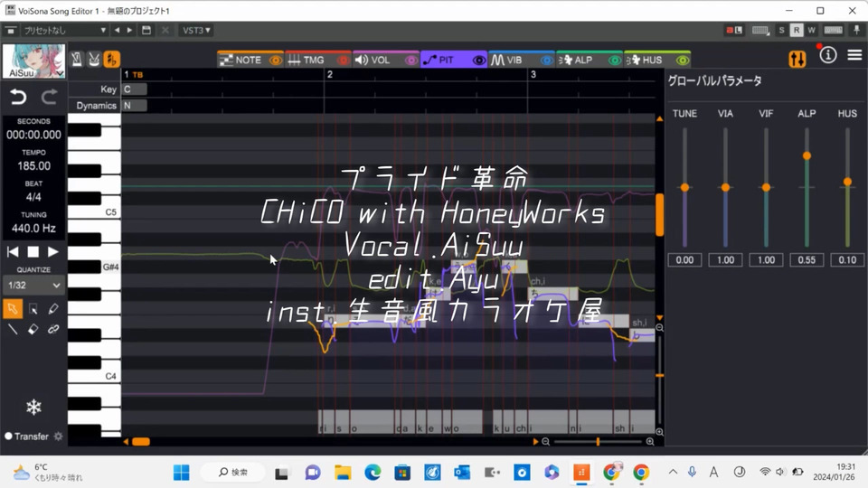
Task: Click the orange key signature icon
Action: (x=112, y=60)
